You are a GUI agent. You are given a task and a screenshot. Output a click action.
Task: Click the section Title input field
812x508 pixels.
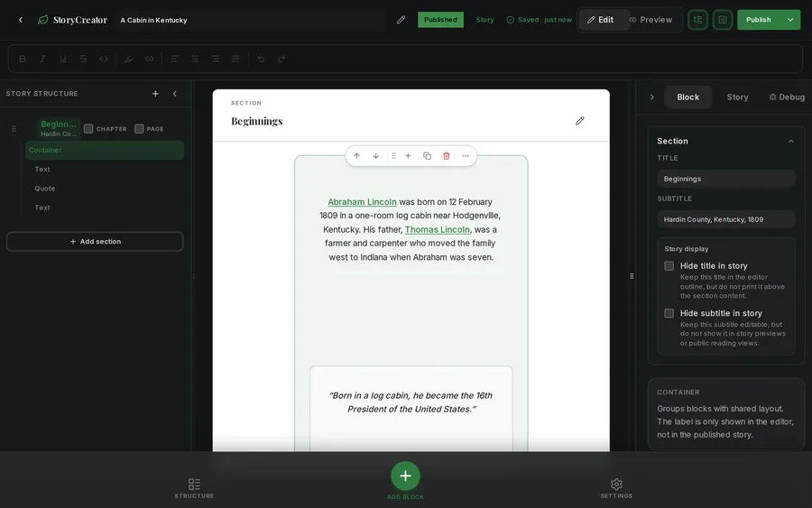pos(726,179)
